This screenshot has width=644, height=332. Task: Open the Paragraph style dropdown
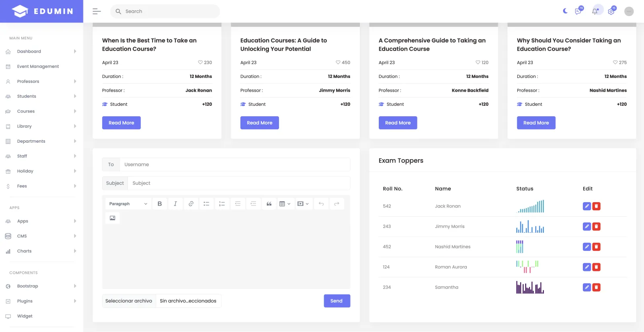[x=128, y=204]
